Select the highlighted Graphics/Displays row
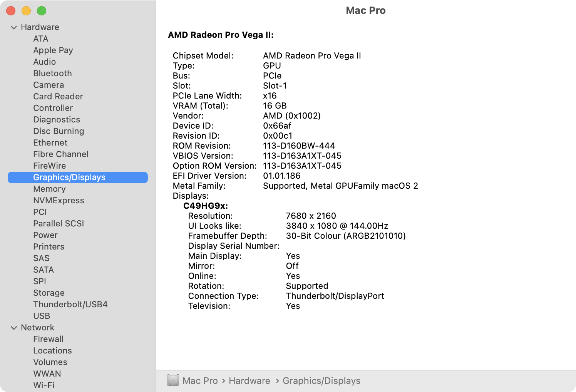The image size is (576, 392). coord(78,178)
